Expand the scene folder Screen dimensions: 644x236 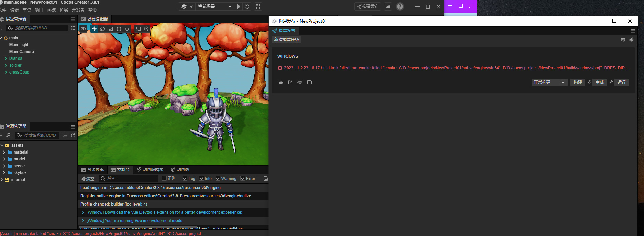tap(4, 166)
